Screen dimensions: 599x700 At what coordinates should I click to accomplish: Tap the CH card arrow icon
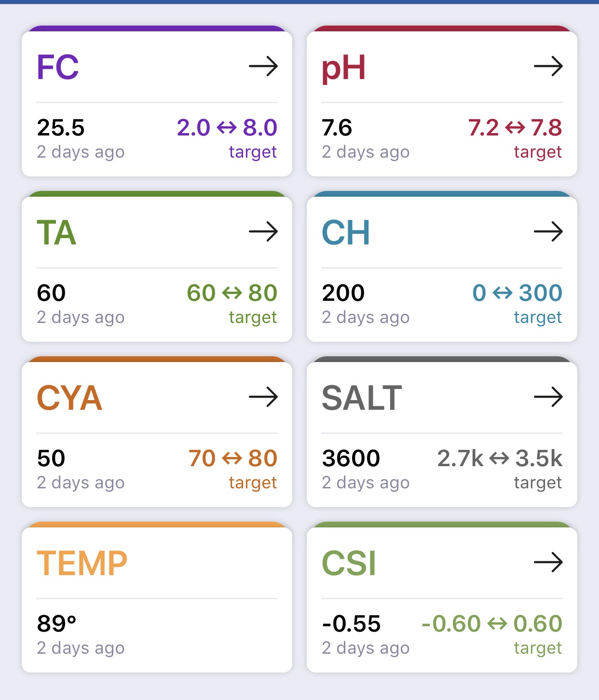point(548,232)
